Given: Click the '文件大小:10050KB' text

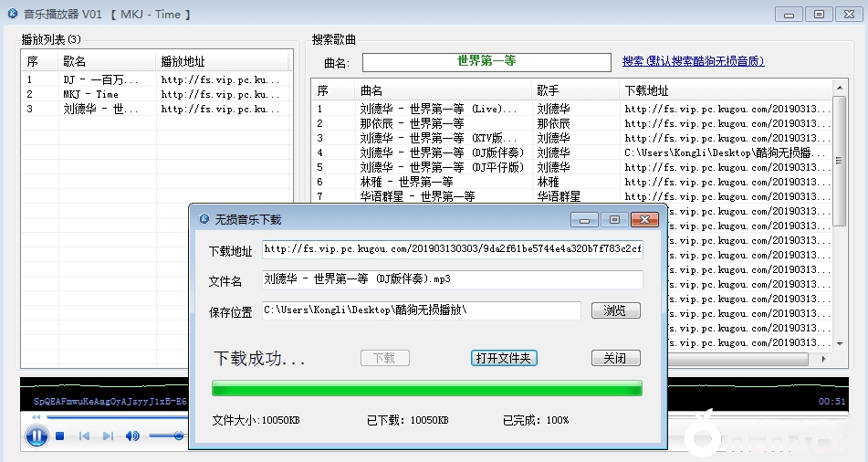Looking at the screenshot, I should pyautogui.click(x=256, y=420).
